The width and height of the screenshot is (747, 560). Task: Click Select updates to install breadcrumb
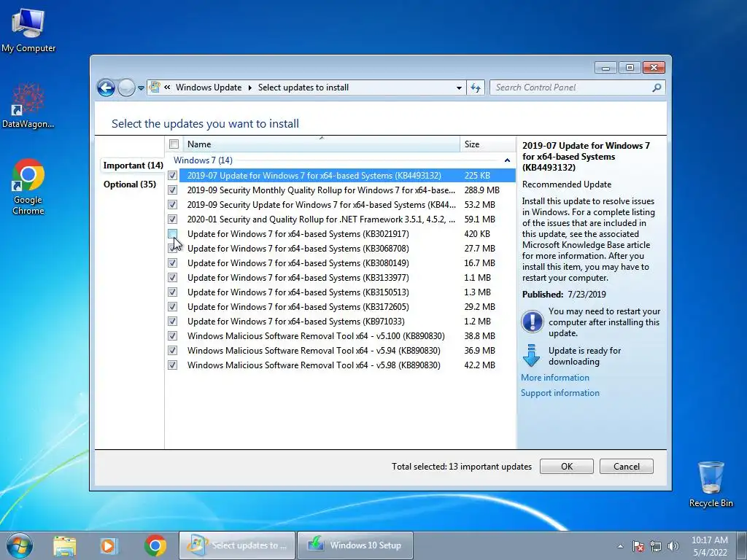tap(303, 87)
